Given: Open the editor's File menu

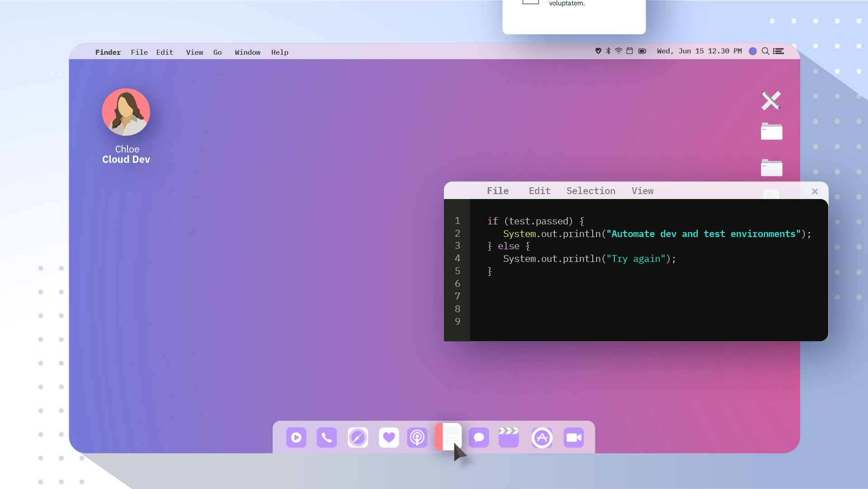Looking at the screenshot, I should click(x=497, y=191).
